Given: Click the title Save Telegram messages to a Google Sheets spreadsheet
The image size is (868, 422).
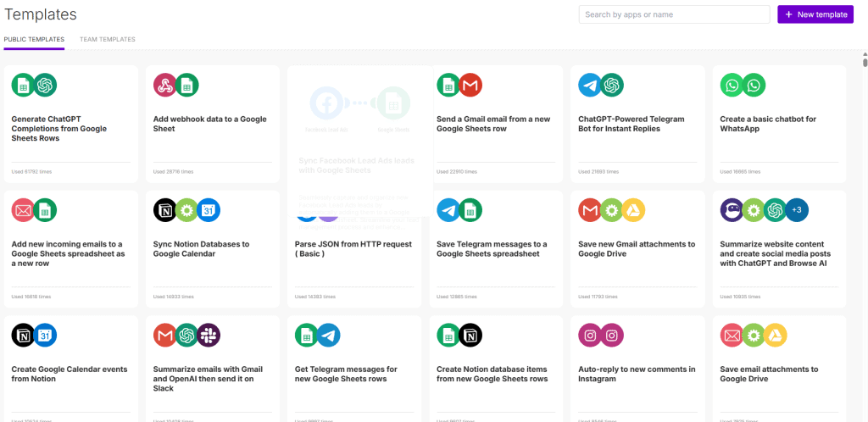Looking at the screenshot, I should (492, 249).
